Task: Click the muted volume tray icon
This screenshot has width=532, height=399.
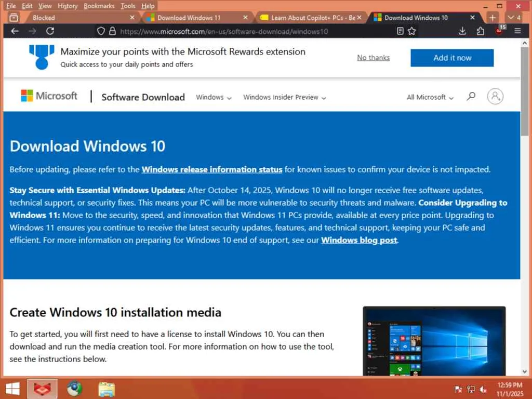Action: 483,389
